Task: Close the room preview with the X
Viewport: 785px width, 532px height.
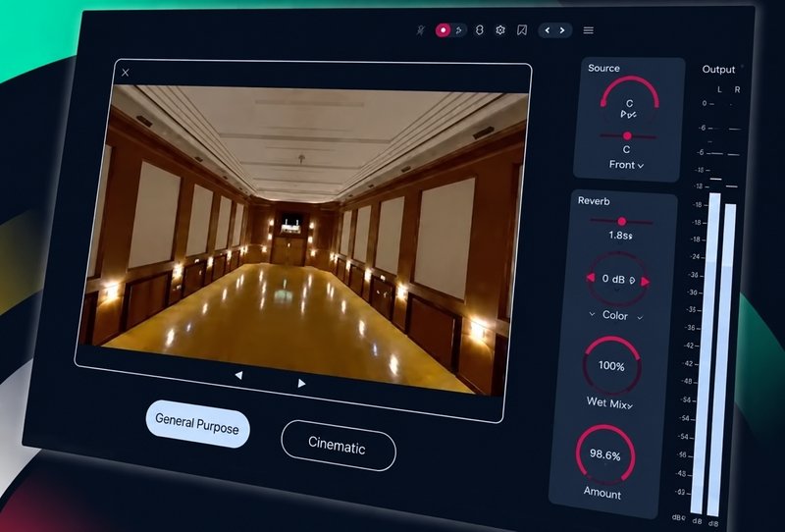Action: (x=126, y=73)
